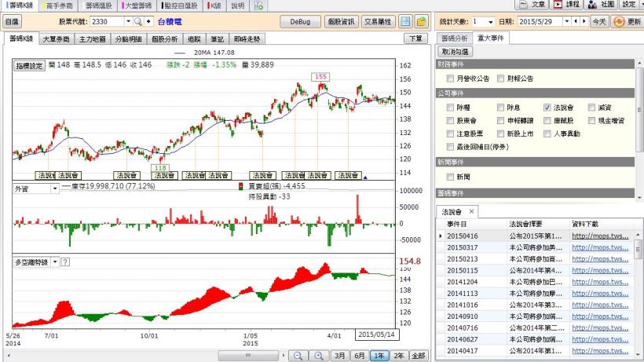Enable 減資 checkbox

click(x=591, y=108)
